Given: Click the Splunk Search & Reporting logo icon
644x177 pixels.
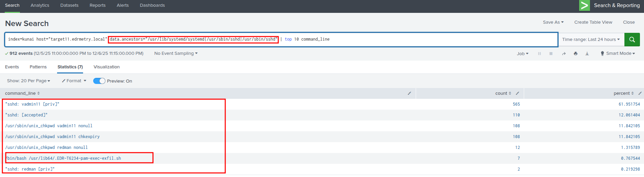Looking at the screenshot, I should click(584, 5).
